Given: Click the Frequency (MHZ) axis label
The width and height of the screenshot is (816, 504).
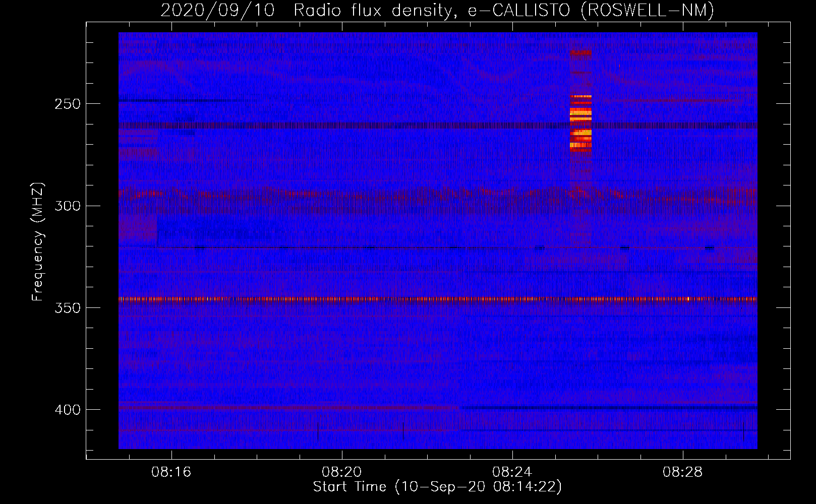Looking at the screenshot, I should (38, 241).
